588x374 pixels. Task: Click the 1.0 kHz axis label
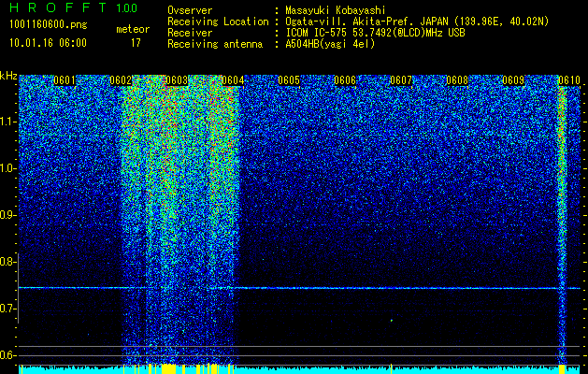pos(8,168)
